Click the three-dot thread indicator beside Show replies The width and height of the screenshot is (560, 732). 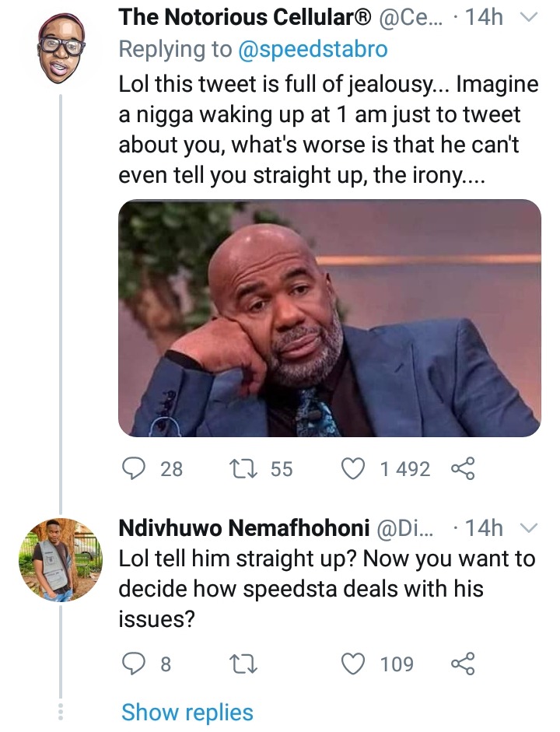click(x=59, y=712)
